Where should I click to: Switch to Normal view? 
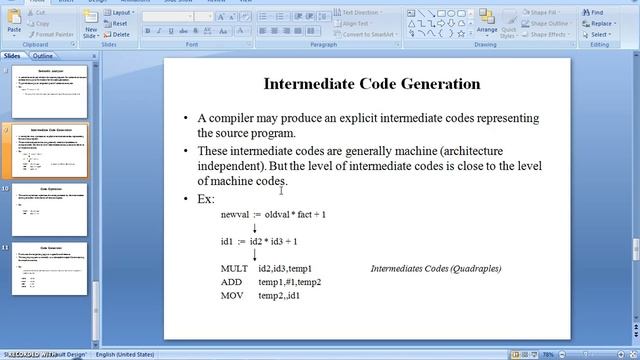pos(516,355)
